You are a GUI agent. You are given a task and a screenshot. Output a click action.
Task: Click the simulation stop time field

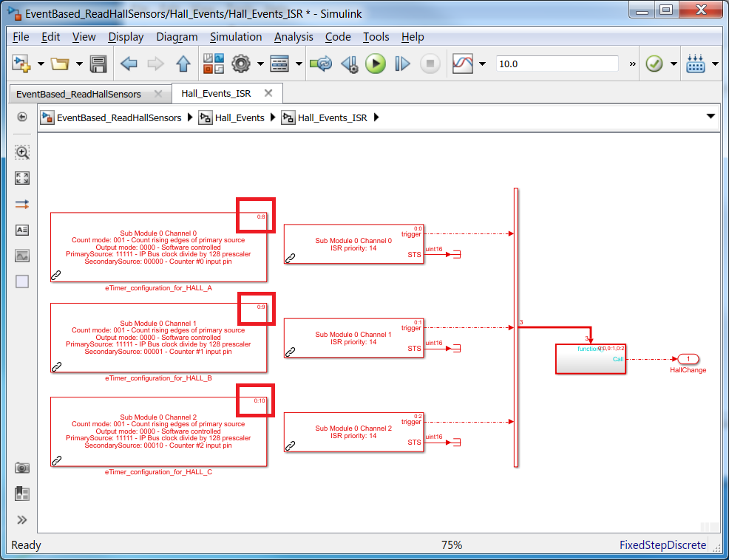tap(557, 64)
